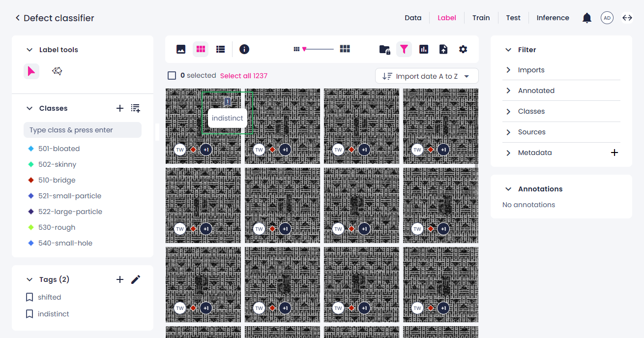Tick the select-all checkbox beside 0 selected
Image resolution: width=644 pixels, height=338 pixels.
coord(172,76)
